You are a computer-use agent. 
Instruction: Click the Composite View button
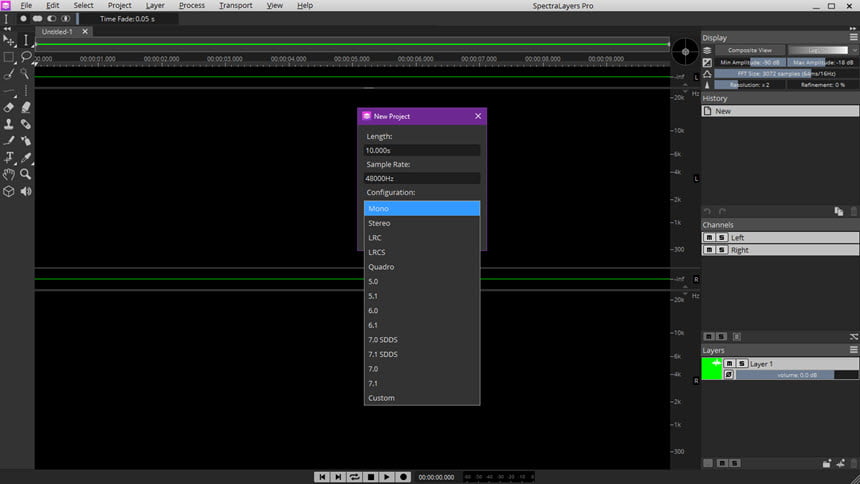tap(750, 50)
